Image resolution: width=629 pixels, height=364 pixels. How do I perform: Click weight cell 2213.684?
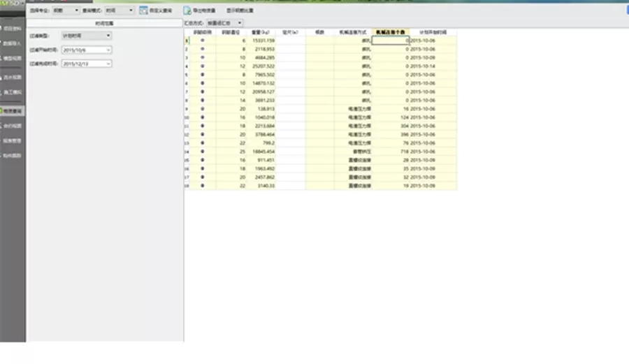[x=261, y=126]
